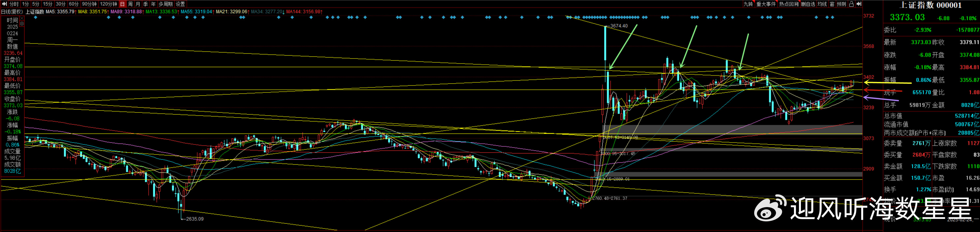
Task: Click the 3732 price axis label
Action: [869, 16]
